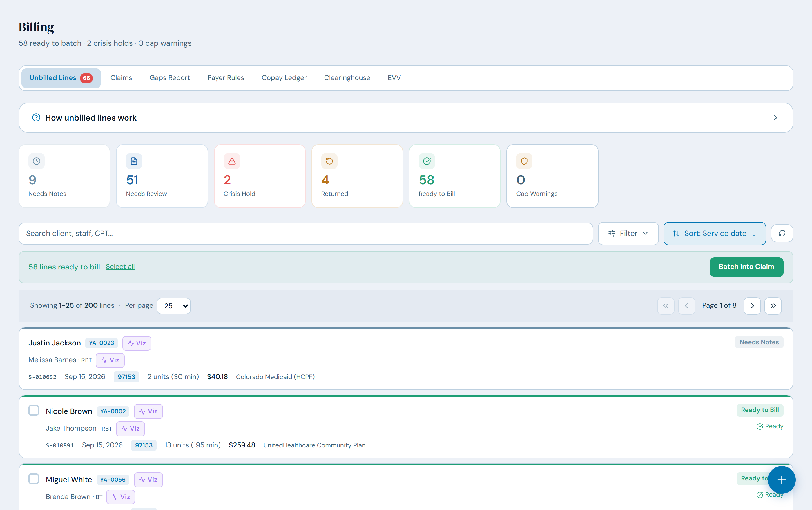Check the Miguel White line checkbox
Viewport: 812px width, 510px height.
(x=34, y=479)
